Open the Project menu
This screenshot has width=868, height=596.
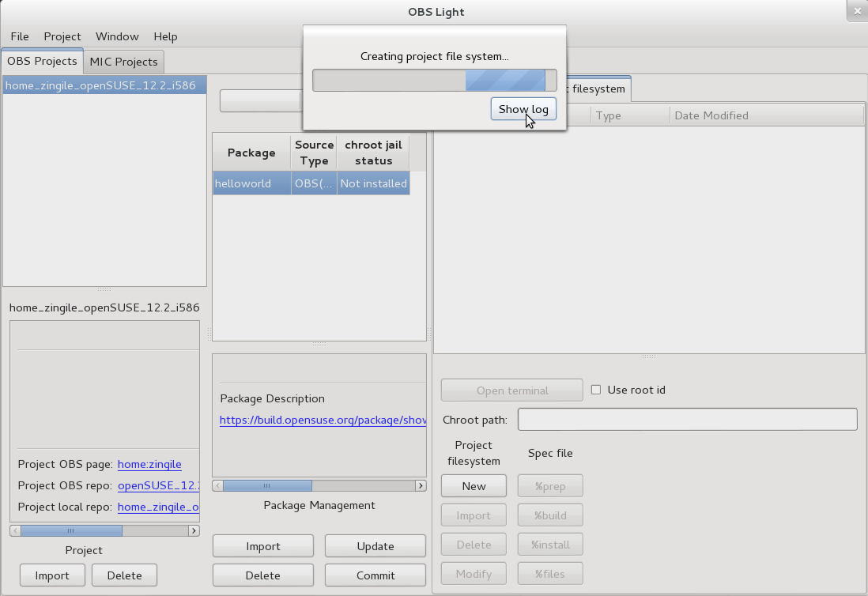point(62,36)
